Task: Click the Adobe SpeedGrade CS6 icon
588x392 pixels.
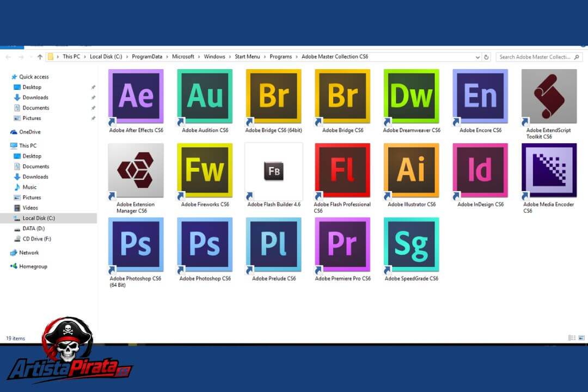Action: 412,244
